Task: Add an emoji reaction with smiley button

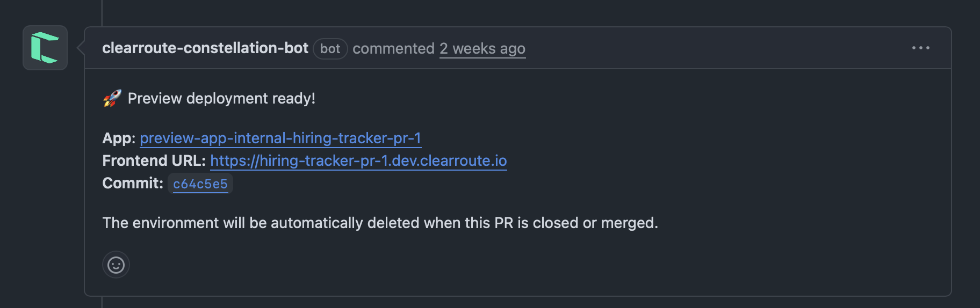Action: (x=116, y=265)
